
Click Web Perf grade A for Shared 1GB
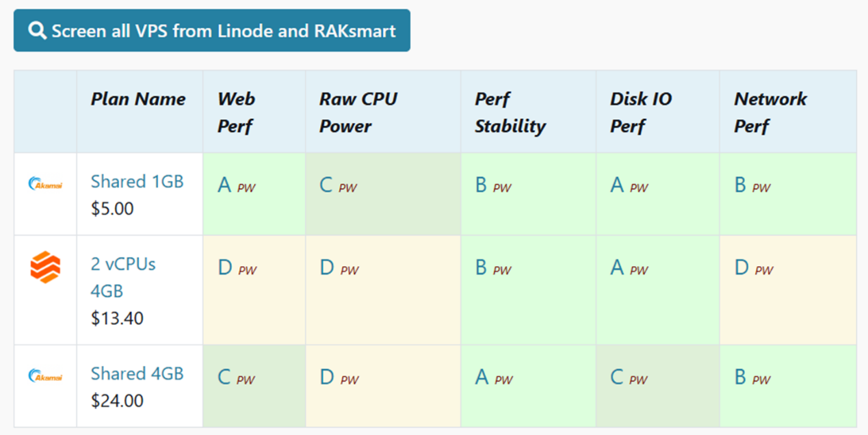pos(224,185)
